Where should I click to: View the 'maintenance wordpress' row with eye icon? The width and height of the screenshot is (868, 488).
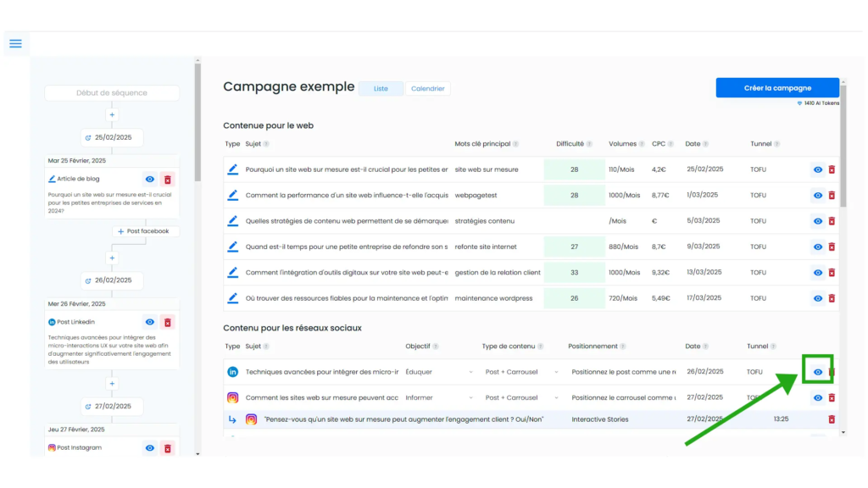tap(818, 298)
